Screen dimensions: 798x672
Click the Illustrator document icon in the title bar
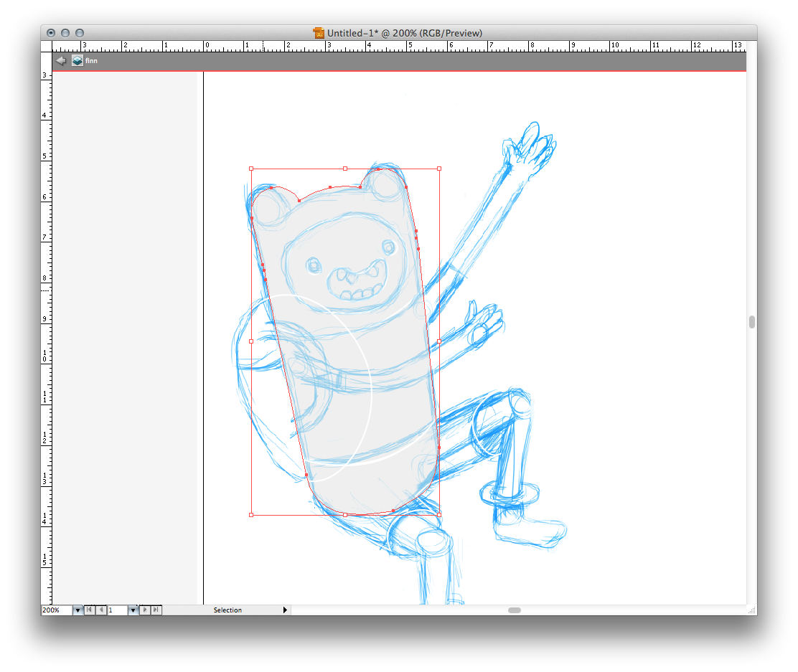coord(319,33)
